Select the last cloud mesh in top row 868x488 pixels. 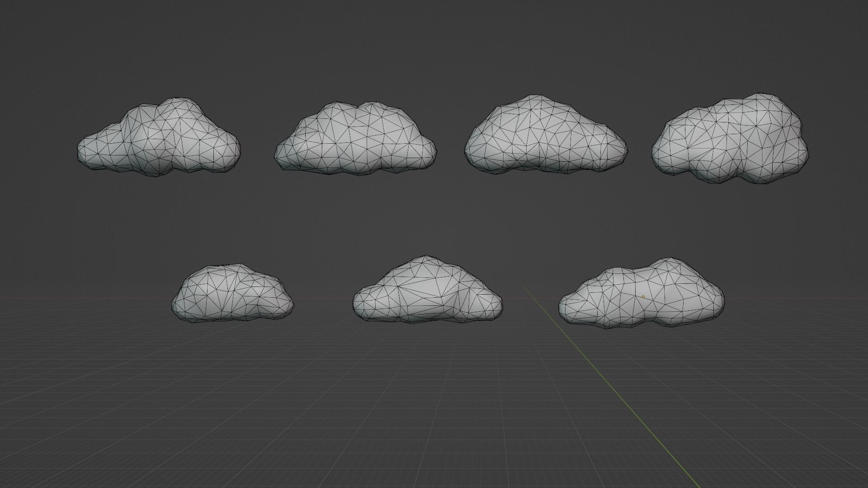730,139
